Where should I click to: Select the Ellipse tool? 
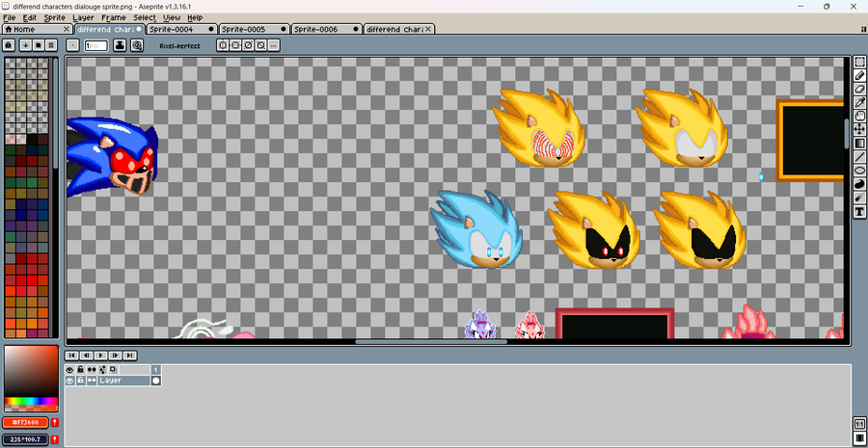click(859, 171)
